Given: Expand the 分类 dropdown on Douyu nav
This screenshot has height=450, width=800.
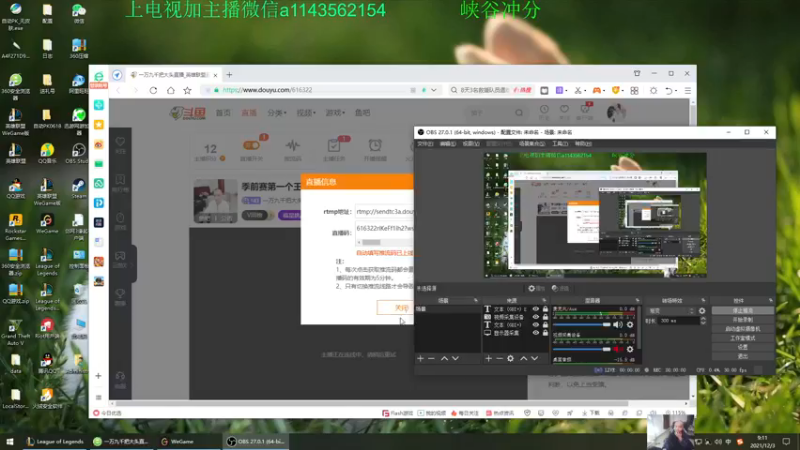Looking at the screenshot, I should click(x=277, y=113).
